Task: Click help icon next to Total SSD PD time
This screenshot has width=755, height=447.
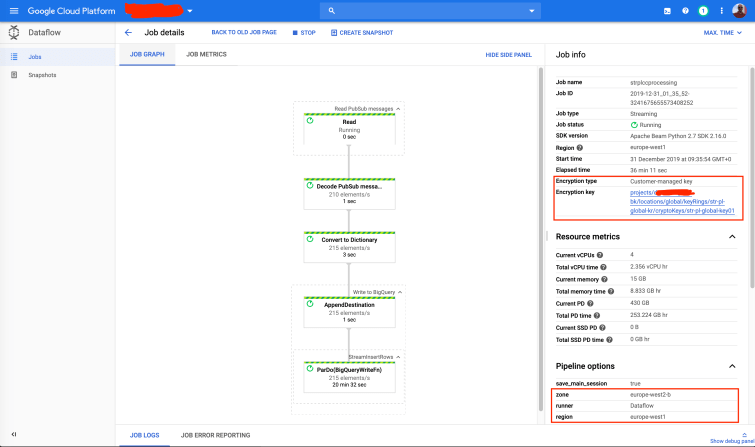Action: (610, 340)
